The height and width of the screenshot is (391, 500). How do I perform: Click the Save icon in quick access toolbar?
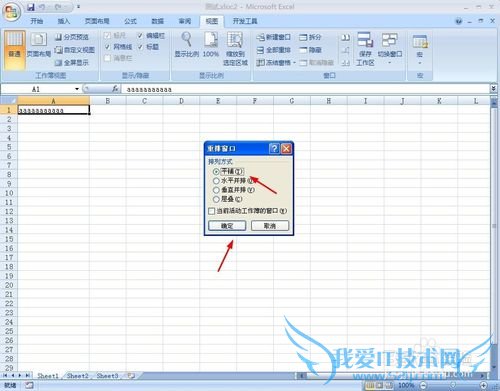(31, 7)
